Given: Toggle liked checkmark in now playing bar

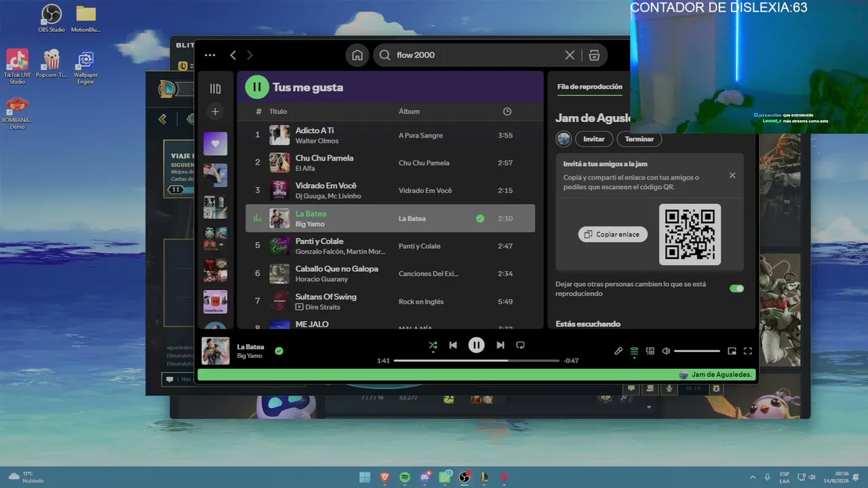Looking at the screenshot, I should (x=279, y=351).
